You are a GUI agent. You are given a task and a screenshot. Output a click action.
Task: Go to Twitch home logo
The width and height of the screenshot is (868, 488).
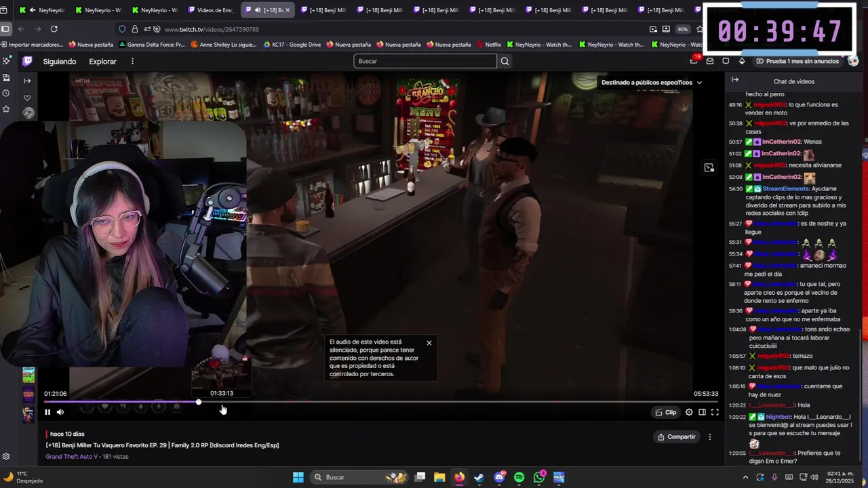pos(27,61)
